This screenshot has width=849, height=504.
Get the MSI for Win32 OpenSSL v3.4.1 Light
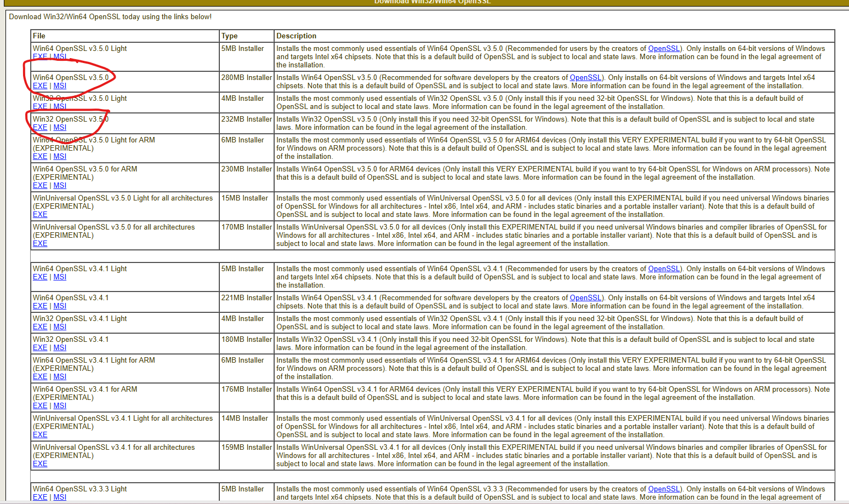tap(60, 327)
